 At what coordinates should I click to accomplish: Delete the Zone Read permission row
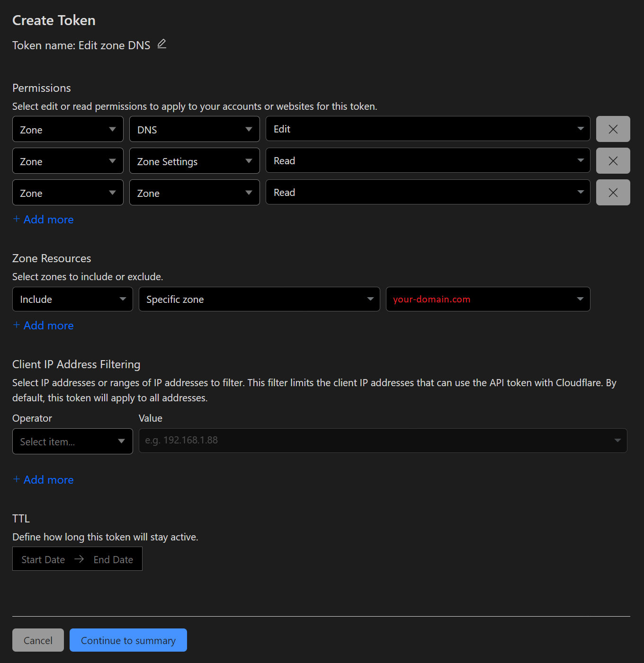[613, 193]
